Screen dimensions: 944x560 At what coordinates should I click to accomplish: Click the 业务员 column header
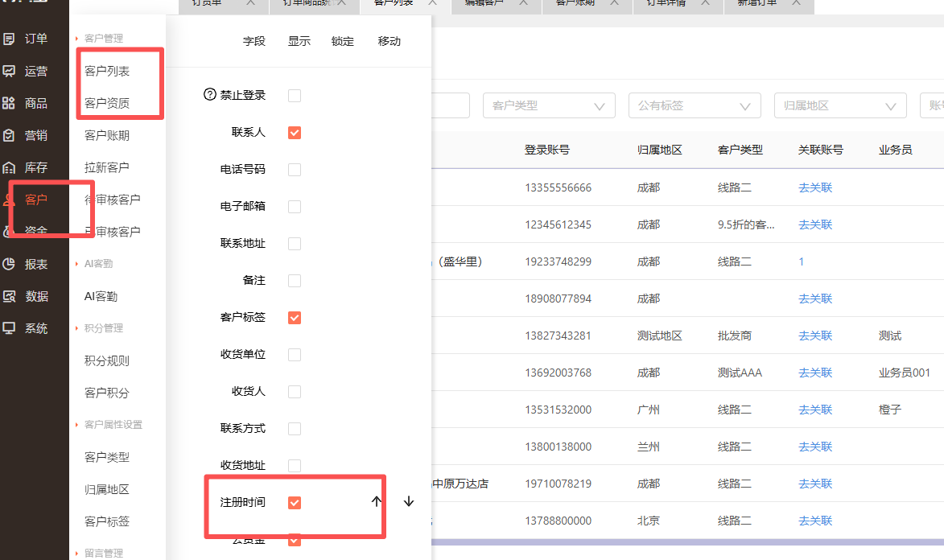[895, 150]
